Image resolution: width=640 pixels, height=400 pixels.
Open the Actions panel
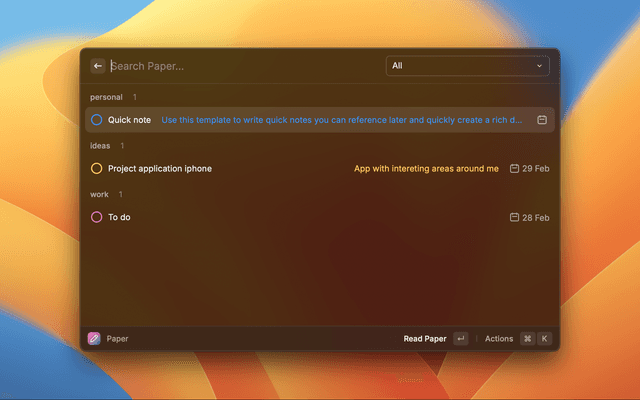coord(499,339)
